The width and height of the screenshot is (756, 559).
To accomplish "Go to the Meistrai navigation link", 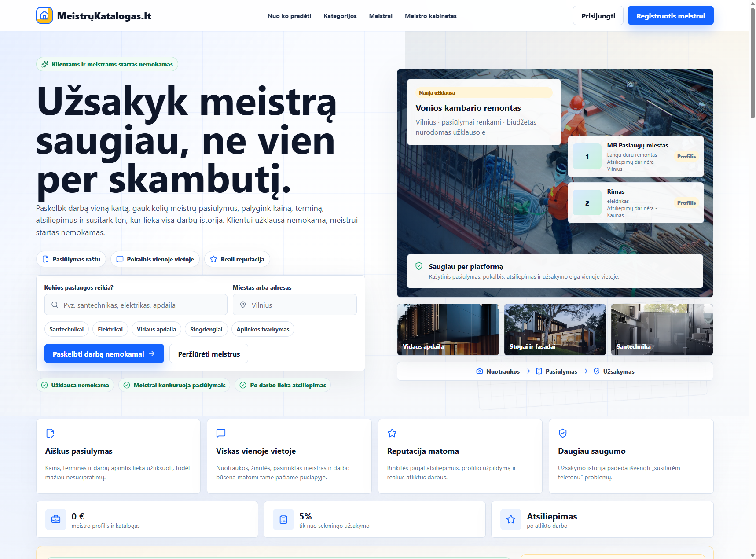I will (381, 16).
